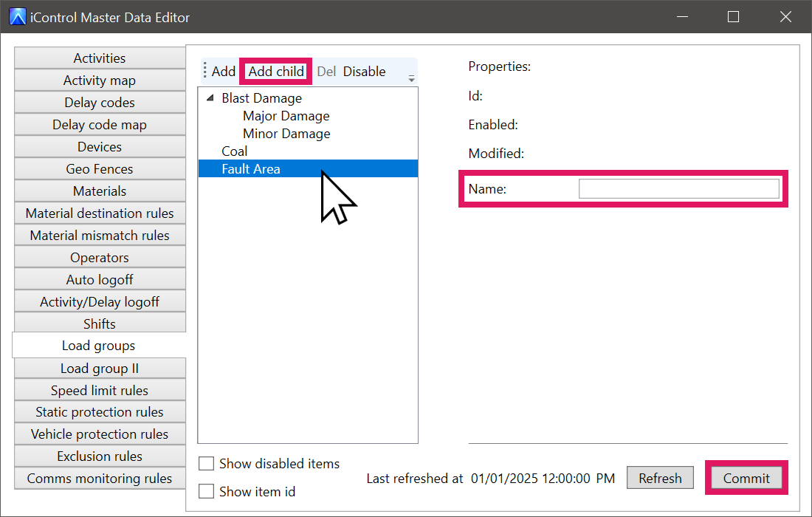The width and height of the screenshot is (812, 517).
Task: Select Coal in the tree
Action: pyautogui.click(x=235, y=151)
